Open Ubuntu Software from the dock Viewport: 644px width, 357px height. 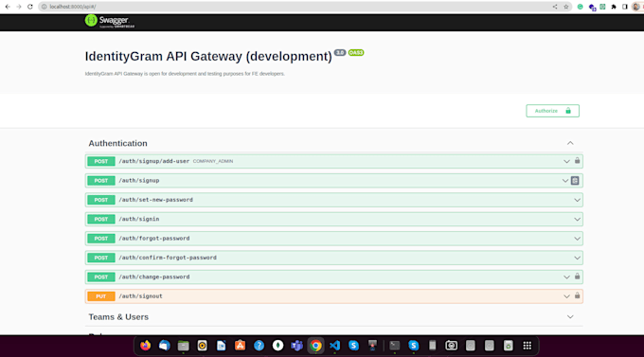pos(240,346)
